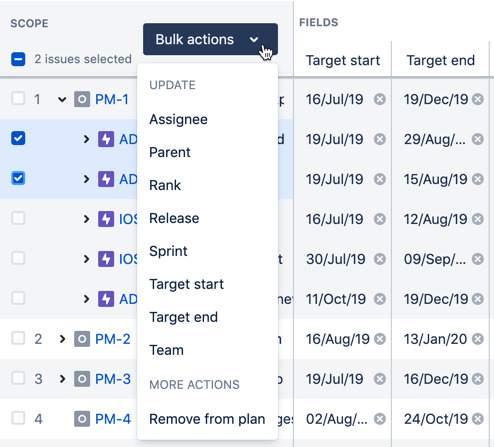
Task: Choose Sprint from the bulk menu
Action: click(207, 251)
